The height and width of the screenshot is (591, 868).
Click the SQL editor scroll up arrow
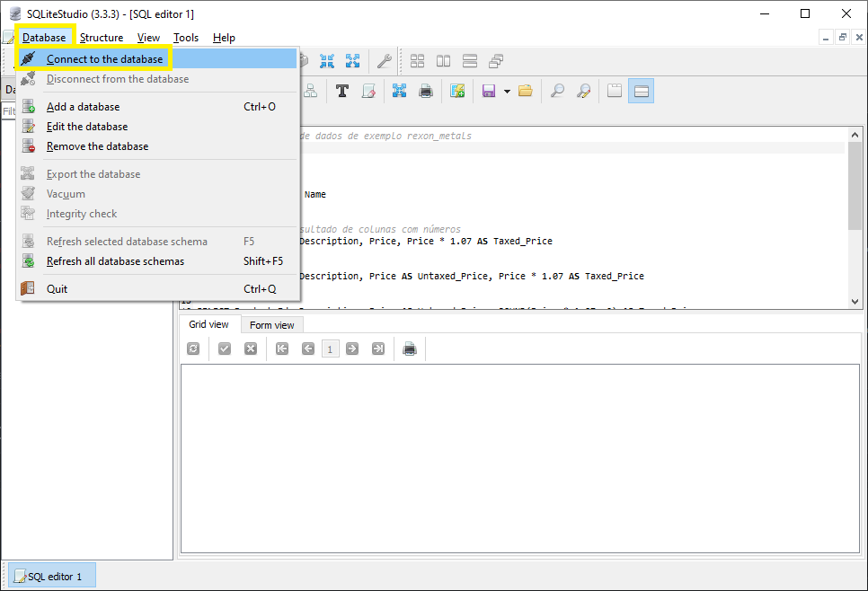point(855,135)
